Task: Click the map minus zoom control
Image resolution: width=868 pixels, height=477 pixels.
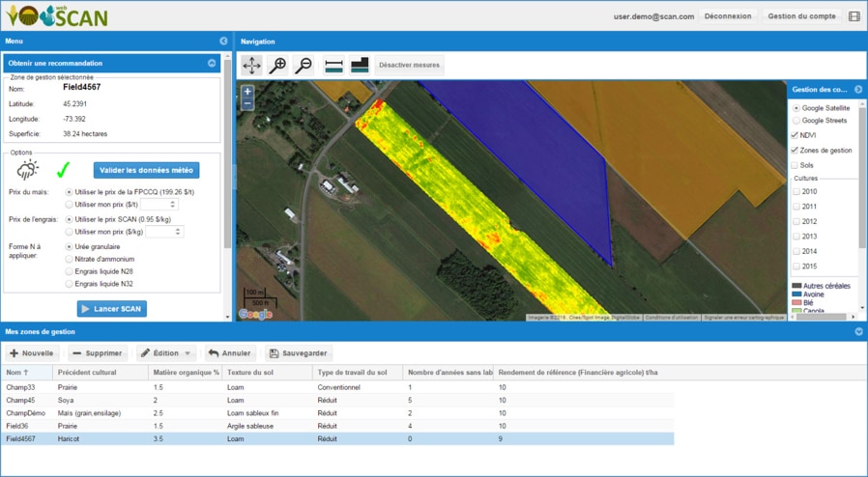Action: coord(247,103)
